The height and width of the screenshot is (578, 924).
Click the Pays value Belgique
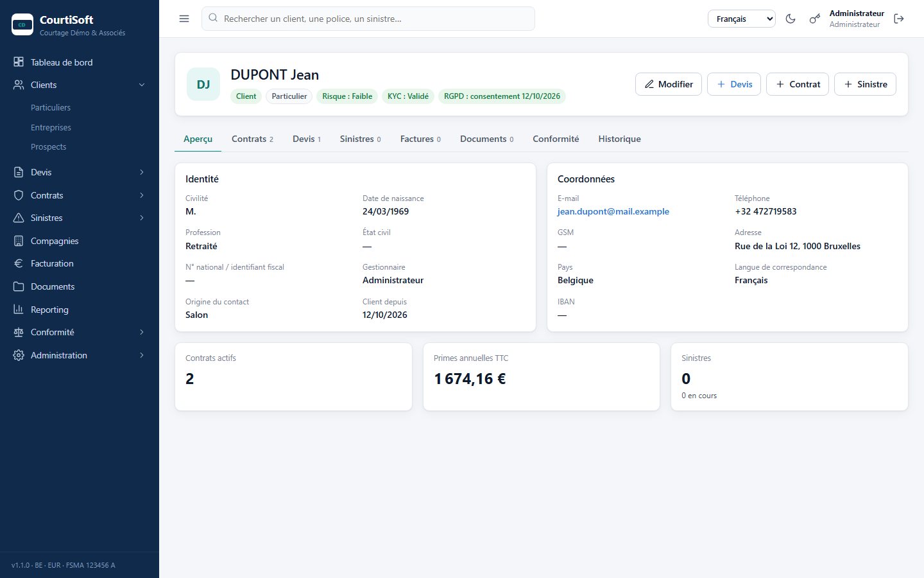click(576, 280)
